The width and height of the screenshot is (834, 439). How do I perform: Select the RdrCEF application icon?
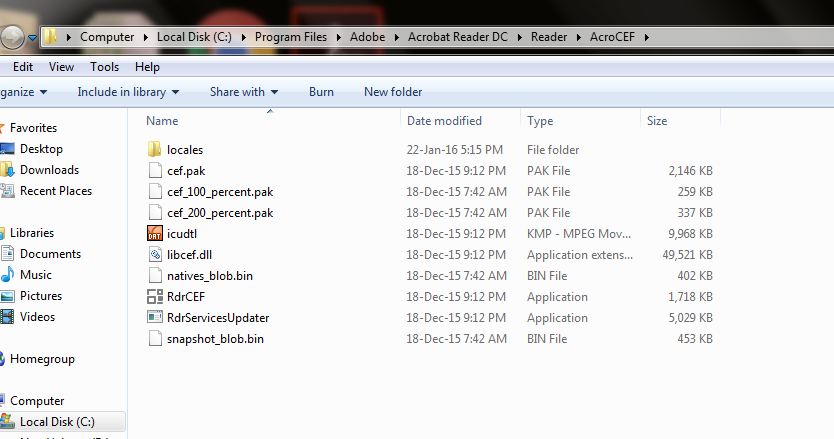click(x=155, y=296)
